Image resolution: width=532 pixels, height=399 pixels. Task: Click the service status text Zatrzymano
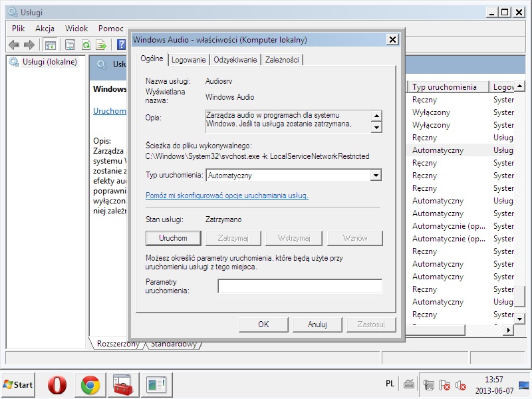coord(223,219)
